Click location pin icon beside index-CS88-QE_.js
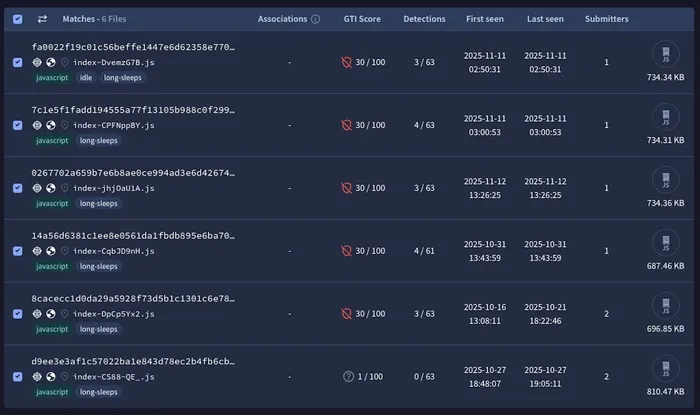 [64, 377]
